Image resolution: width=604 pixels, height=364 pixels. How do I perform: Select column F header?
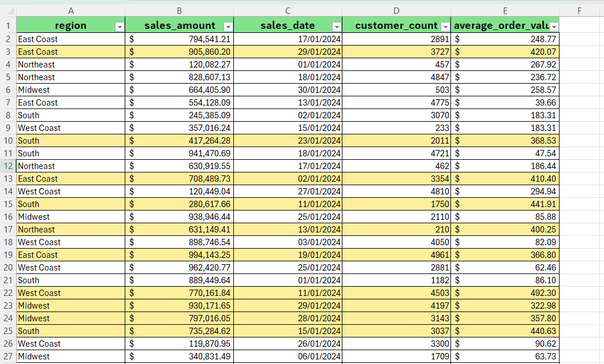(x=579, y=10)
